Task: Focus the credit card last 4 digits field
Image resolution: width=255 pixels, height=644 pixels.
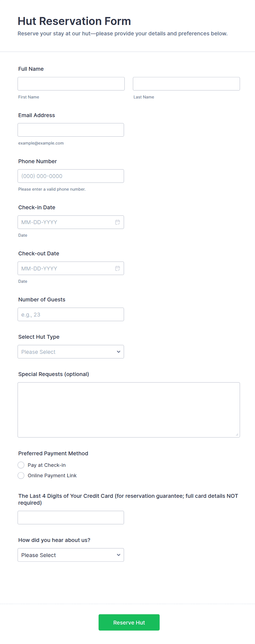Action: pos(71,518)
